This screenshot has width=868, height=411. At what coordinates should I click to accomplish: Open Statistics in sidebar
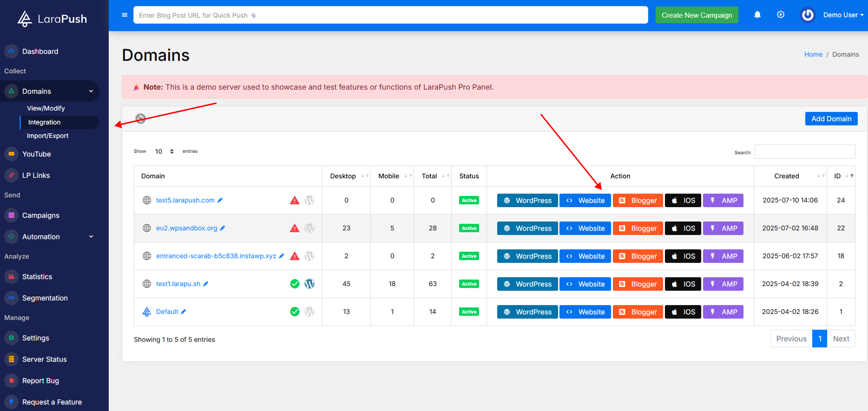(x=37, y=277)
